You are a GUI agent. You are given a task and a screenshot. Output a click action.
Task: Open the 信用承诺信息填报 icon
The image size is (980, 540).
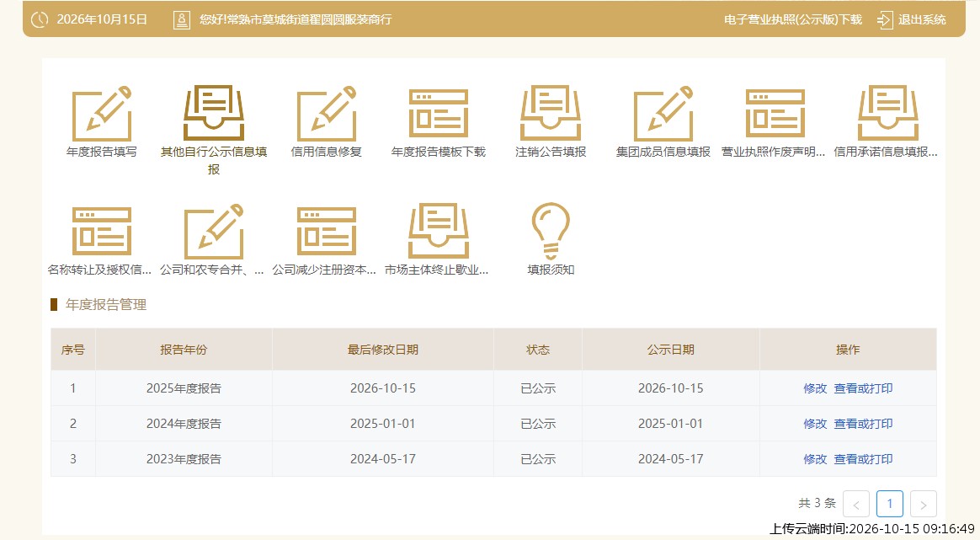tap(887, 114)
